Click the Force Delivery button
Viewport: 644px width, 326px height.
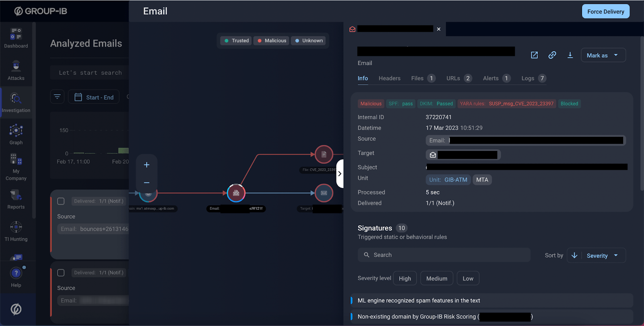[x=605, y=12]
